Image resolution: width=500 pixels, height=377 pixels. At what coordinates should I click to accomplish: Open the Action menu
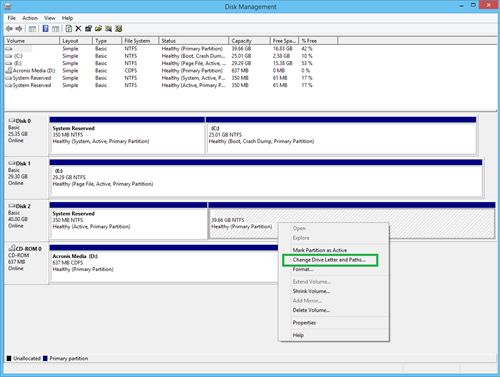pyautogui.click(x=30, y=18)
